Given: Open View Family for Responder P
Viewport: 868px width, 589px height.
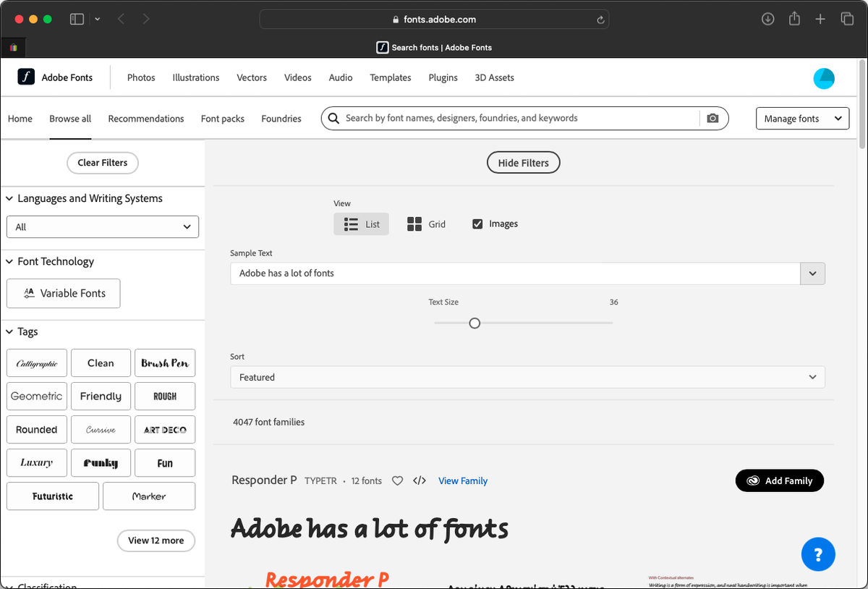Looking at the screenshot, I should click(462, 480).
